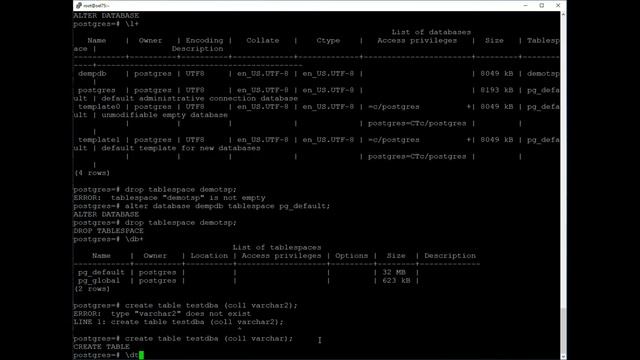Click the 'List of databases' heading
This screenshot has height=360, width=640.
click(x=431, y=32)
